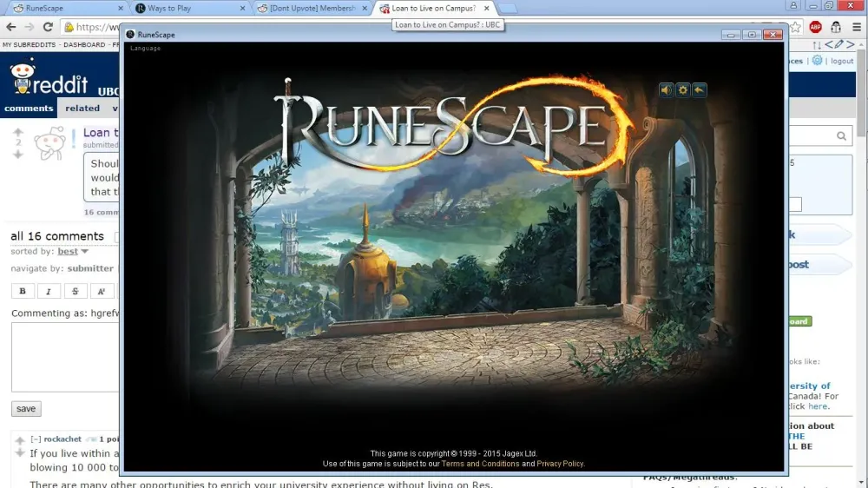The height and width of the screenshot is (488, 868).
Task: Log out of reddit
Action: (x=842, y=61)
